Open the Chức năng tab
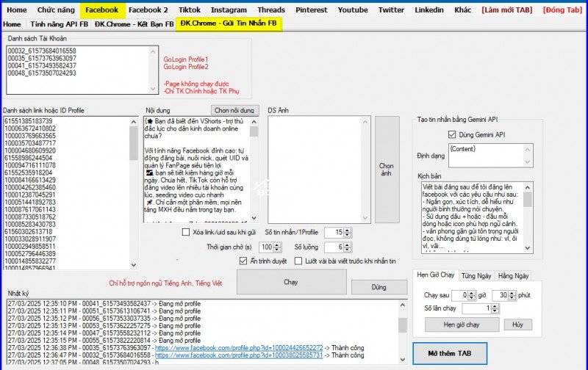This screenshot has width=588, height=370. pyautogui.click(x=56, y=10)
